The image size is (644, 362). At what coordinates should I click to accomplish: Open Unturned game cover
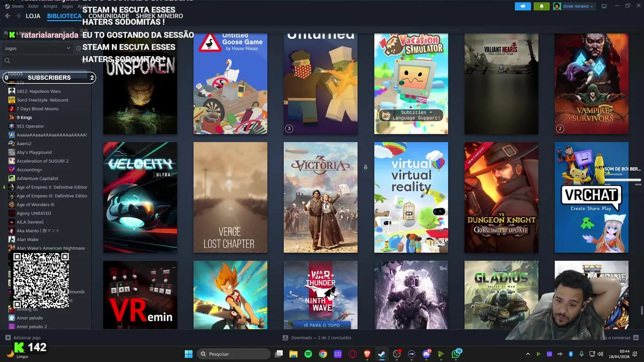pos(320,83)
